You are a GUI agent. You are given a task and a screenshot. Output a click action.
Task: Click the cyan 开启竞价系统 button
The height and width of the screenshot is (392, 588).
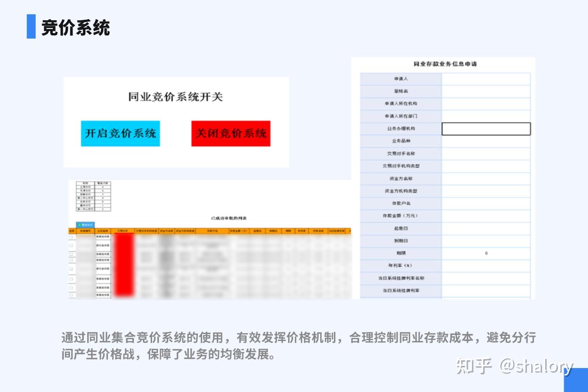pos(120,133)
